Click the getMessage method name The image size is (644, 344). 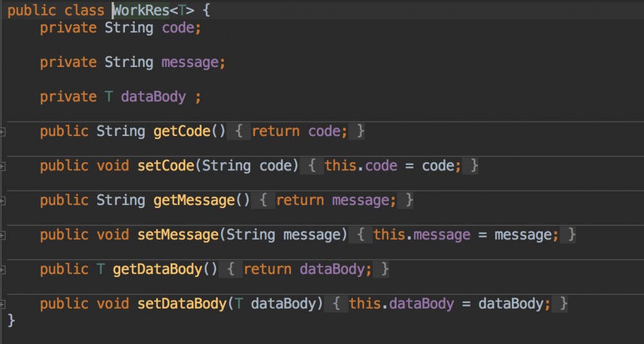coord(194,200)
